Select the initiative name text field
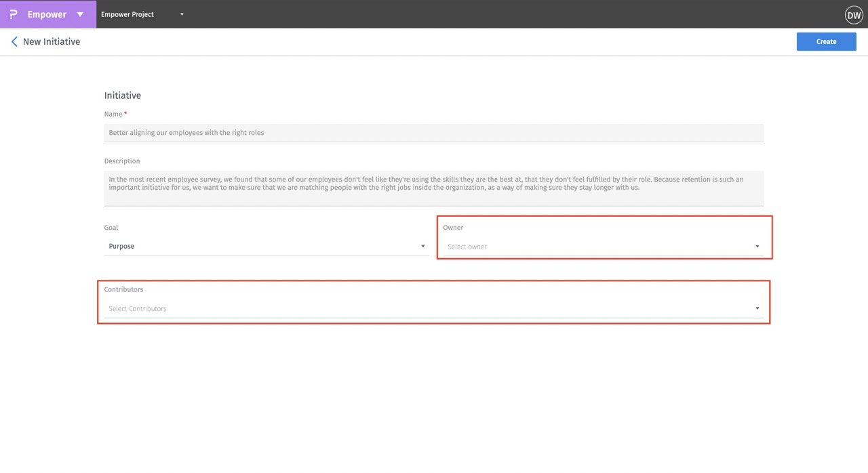The height and width of the screenshot is (473, 868). [434, 132]
